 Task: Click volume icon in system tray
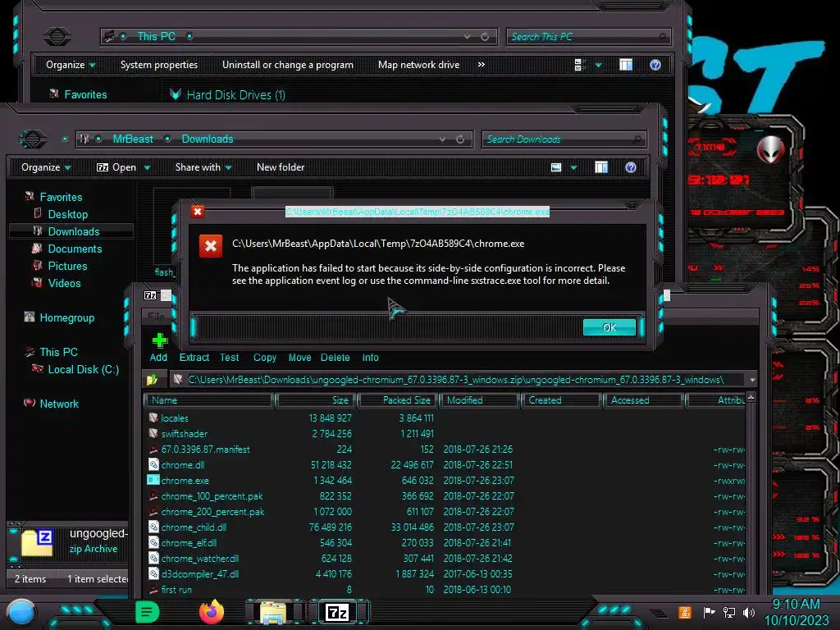coord(748,612)
